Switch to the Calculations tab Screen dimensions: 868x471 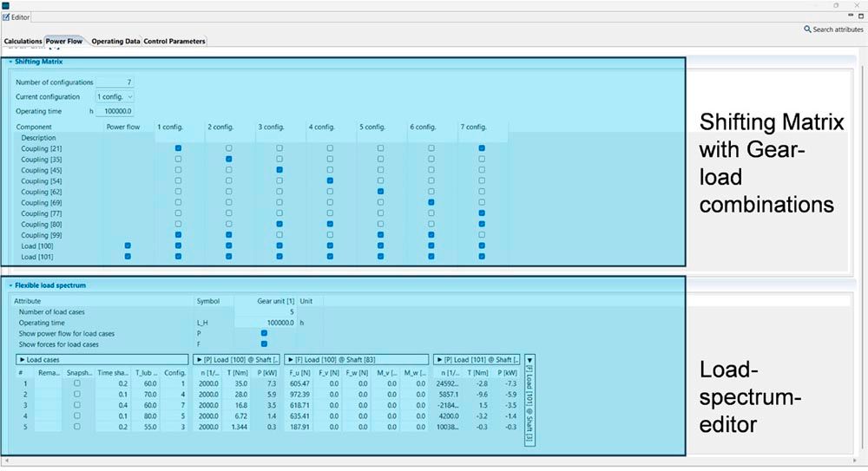click(23, 41)
